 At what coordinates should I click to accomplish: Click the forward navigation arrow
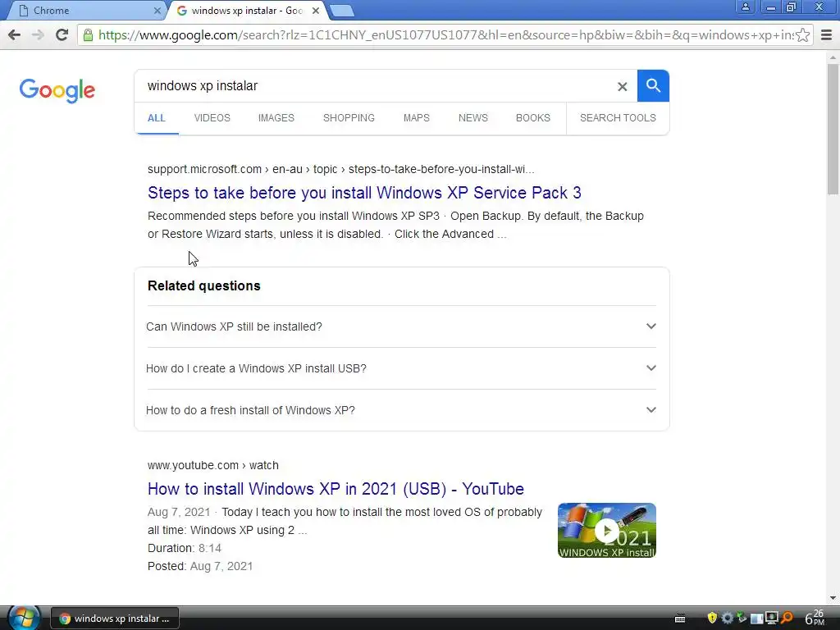click(x=38, y=35)
